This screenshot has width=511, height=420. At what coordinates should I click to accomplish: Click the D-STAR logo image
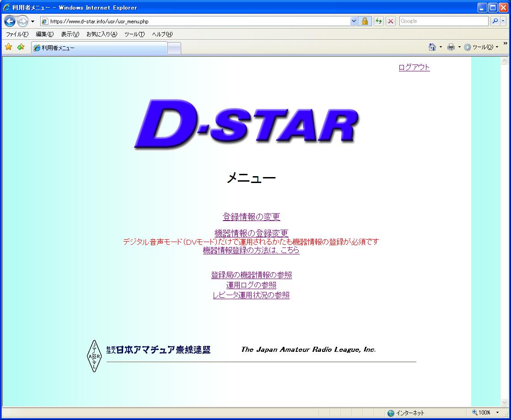click(247, 124)
